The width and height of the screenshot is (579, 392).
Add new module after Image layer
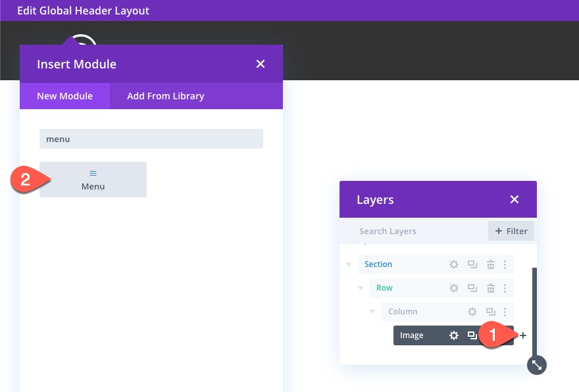coord(523,335)
